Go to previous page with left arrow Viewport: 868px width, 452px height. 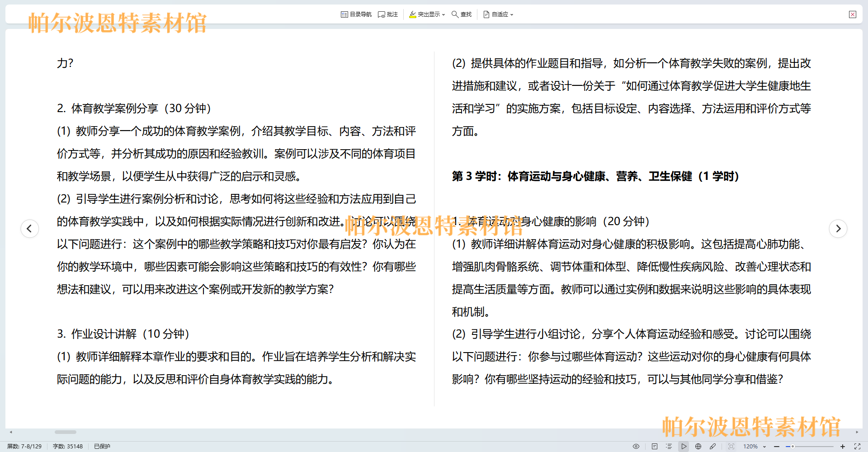(30, 229)
